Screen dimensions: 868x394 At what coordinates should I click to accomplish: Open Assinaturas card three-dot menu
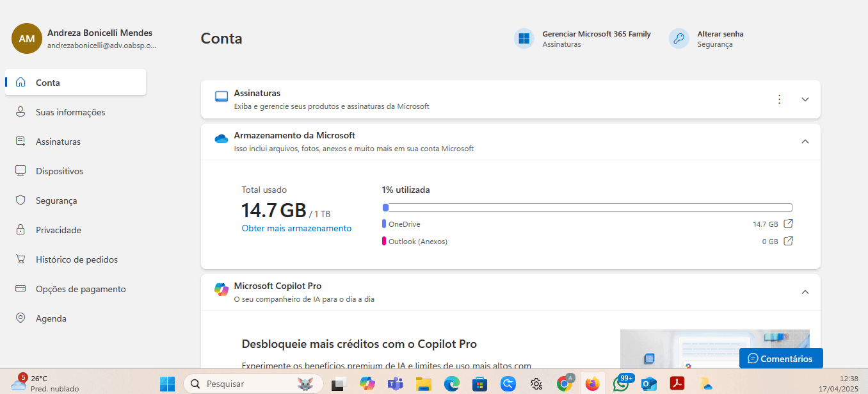779,99
